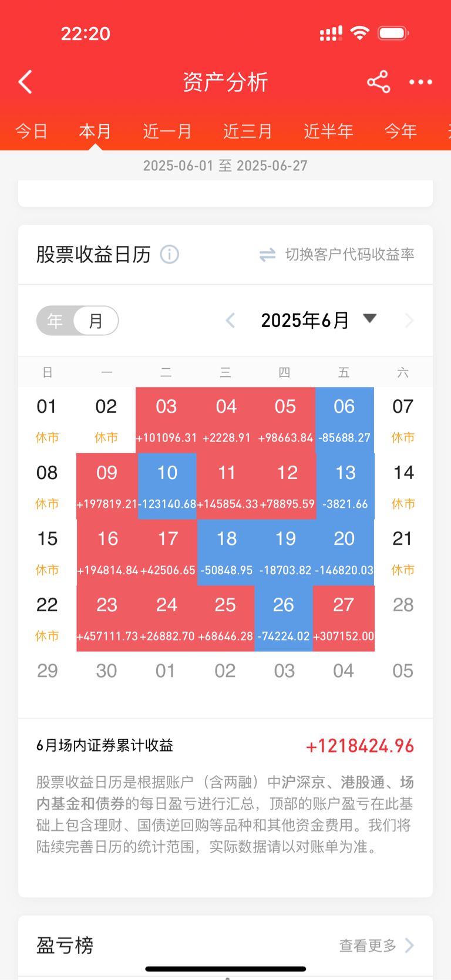Select the 近半年 tab
This screenshot has height=980, width=451.
point(328,131)
